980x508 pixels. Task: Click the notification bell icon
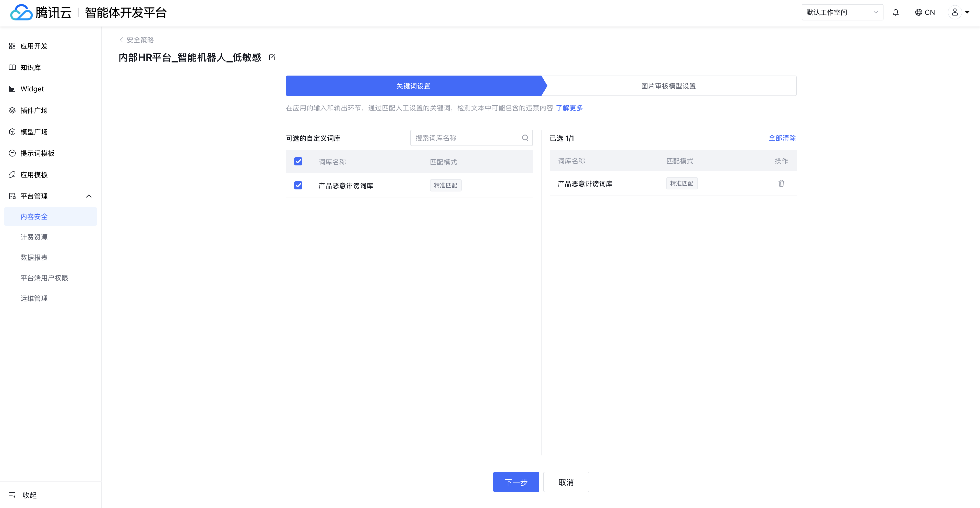point(895,13)
